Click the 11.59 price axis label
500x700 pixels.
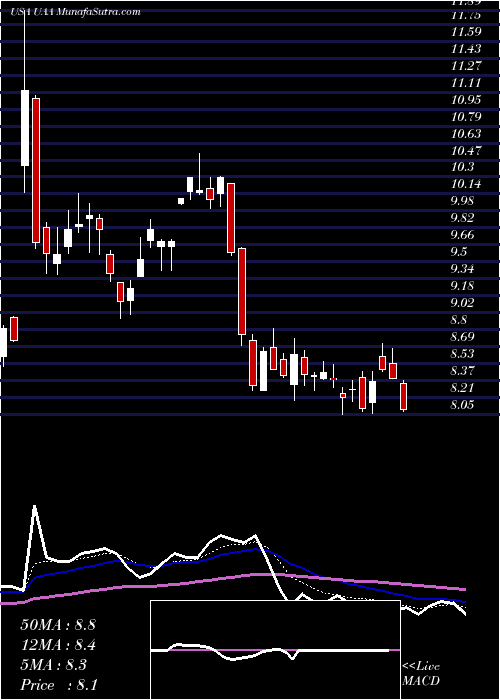466,32
